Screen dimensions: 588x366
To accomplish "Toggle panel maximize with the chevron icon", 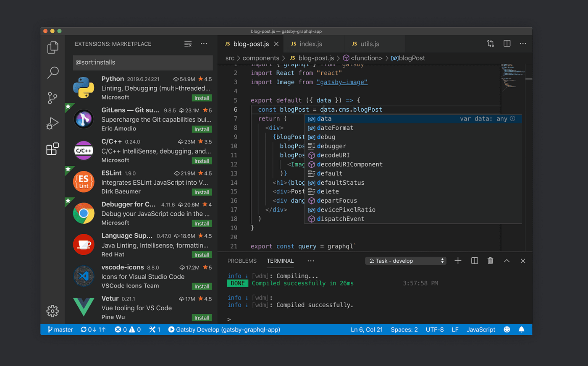I will pyautogui.click(x=507, y=260).
